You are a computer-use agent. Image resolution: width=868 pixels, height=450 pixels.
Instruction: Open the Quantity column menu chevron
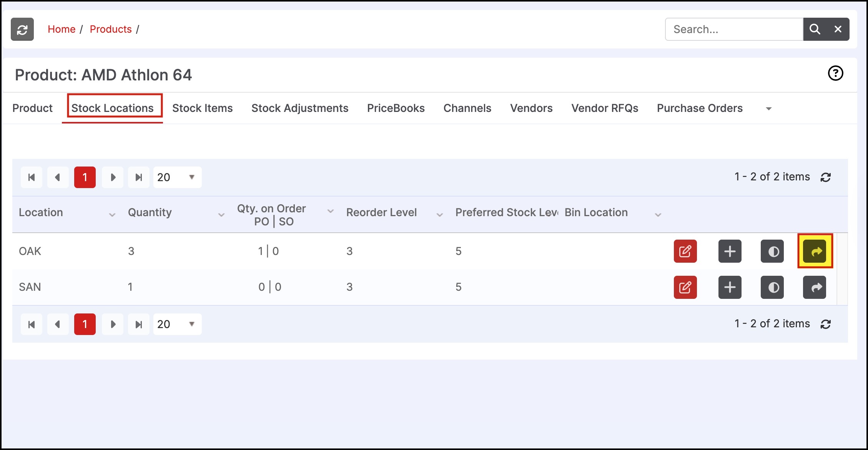pos(221,215)
